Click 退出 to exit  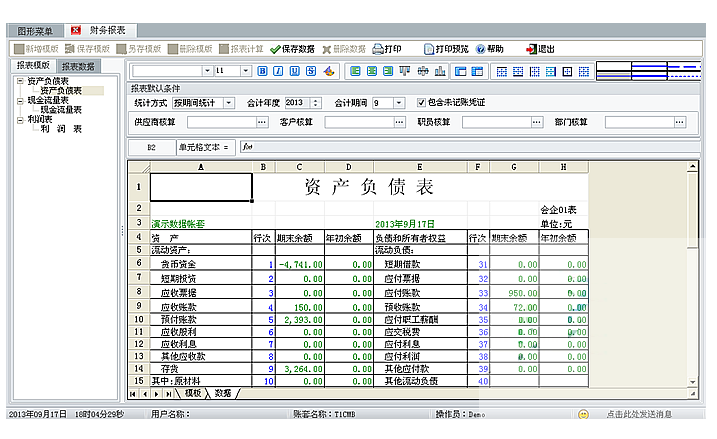(540, 49)
